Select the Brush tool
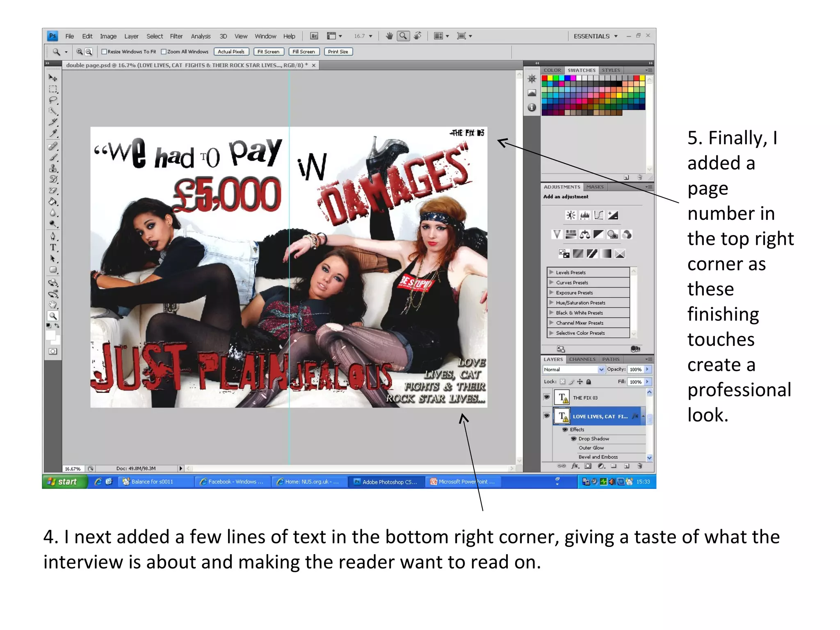Viewport: 840px width, 630px height. pos(53,157)
